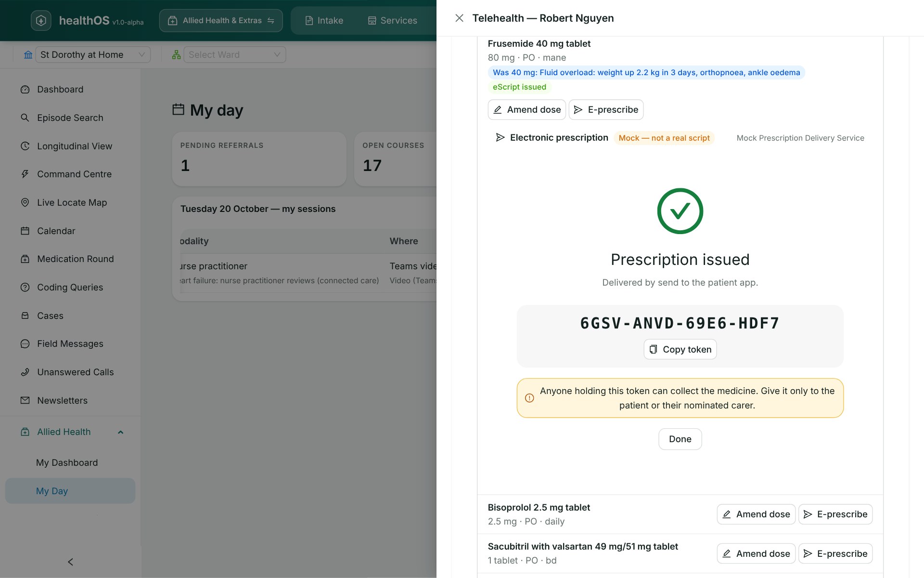
Task: Open the St Dorothy at Home facility dropdown
Action: [x=93, y=55]
